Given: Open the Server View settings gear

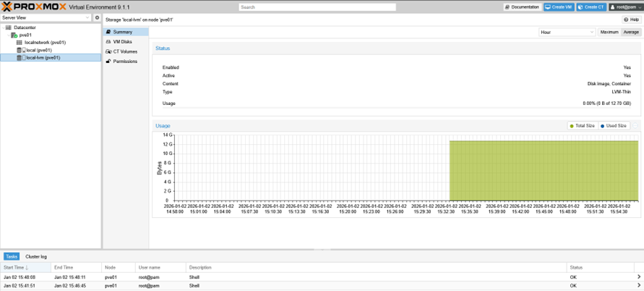Looking at the screenshot, I should (98, 17).
